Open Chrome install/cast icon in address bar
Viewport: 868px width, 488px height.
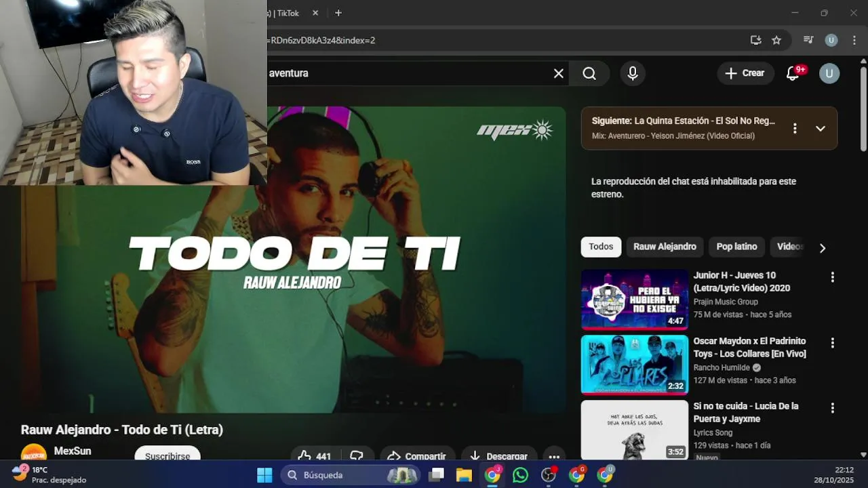pos(755,40)
